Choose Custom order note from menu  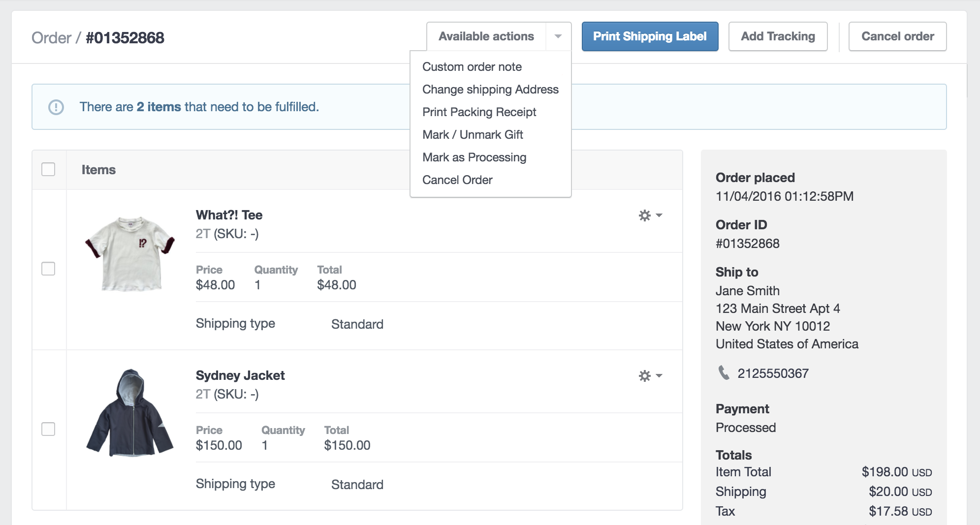pyautogui.click(x=472, y=67)
